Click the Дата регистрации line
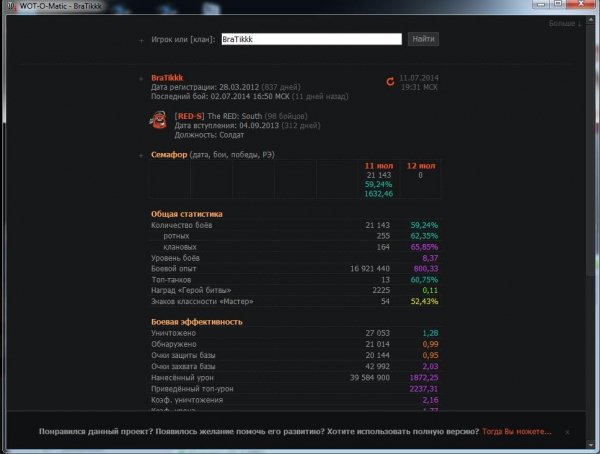This screenshot has height=454, width=600. point(226,87)
